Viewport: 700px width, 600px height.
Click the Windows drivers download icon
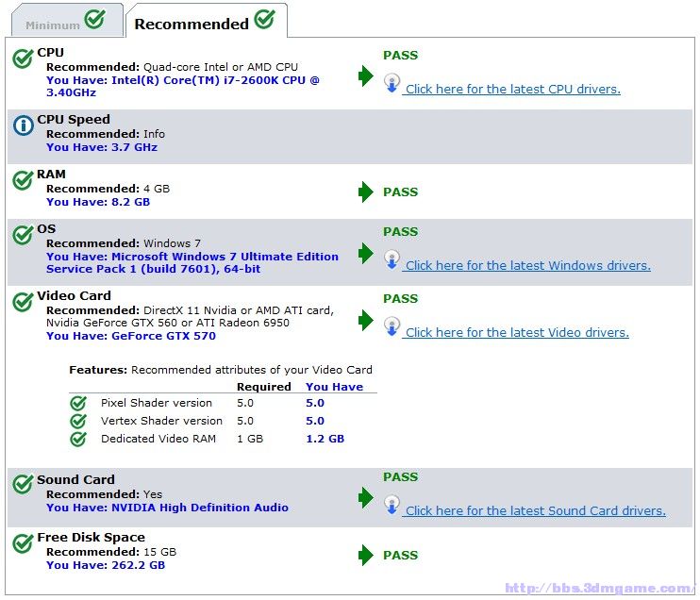point(392,259)
